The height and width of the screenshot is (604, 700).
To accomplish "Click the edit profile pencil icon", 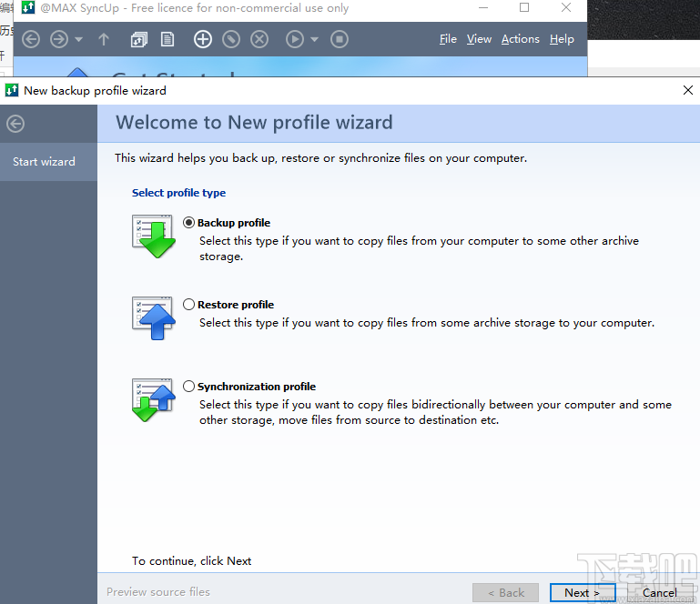I will (x=231, y=39).
